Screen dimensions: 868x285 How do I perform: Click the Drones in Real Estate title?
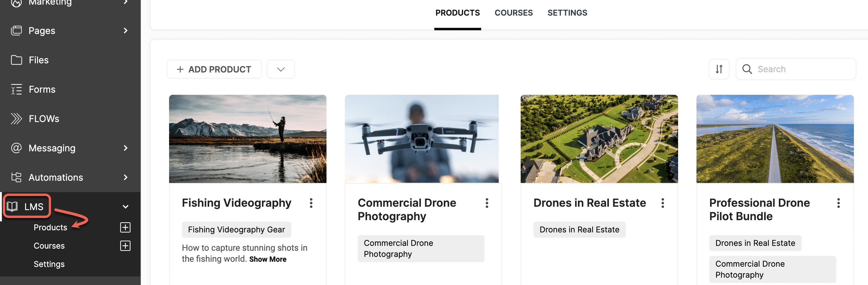(589, 202)
